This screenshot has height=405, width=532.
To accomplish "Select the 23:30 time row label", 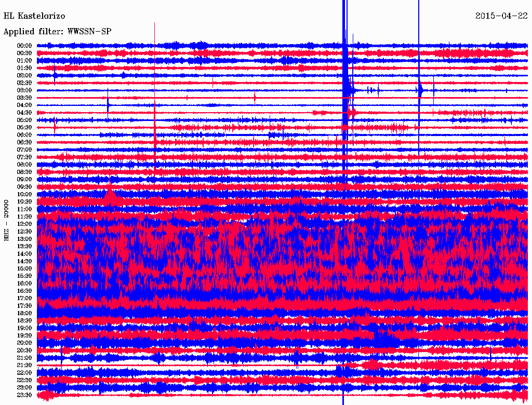I will [24, 395].
